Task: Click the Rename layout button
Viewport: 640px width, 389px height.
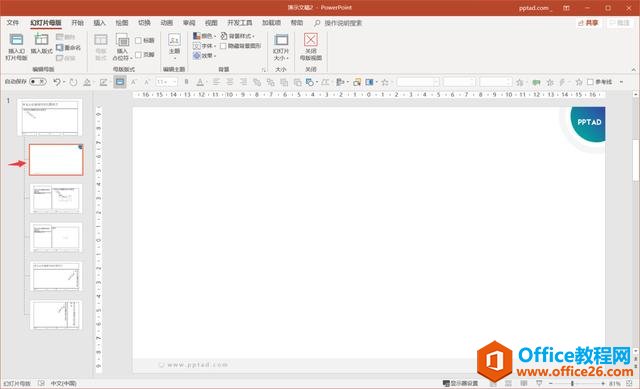Action: pyautogui.click(x=68, y=48)
